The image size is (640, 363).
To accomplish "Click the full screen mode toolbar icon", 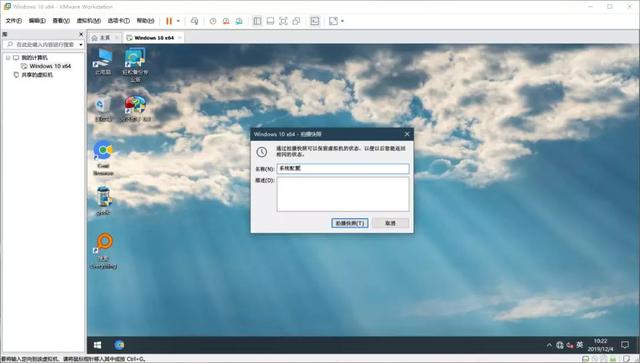I will coord(283,21).
